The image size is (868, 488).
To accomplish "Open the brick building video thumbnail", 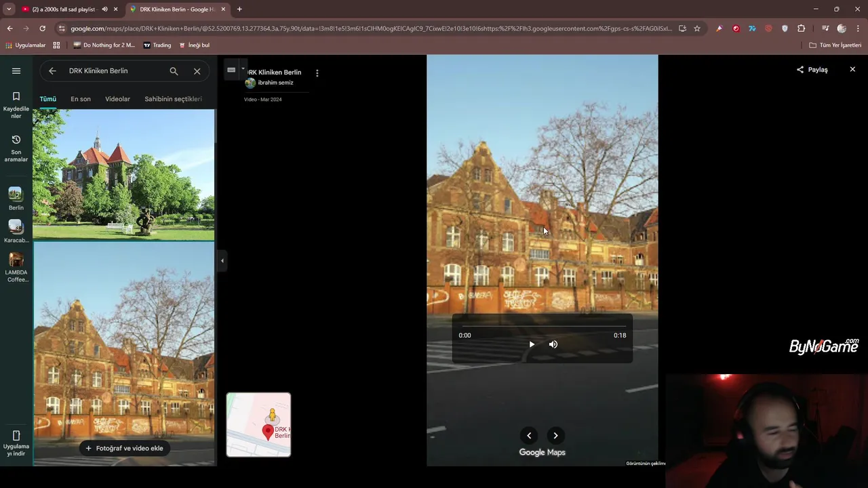I will 123,352.
